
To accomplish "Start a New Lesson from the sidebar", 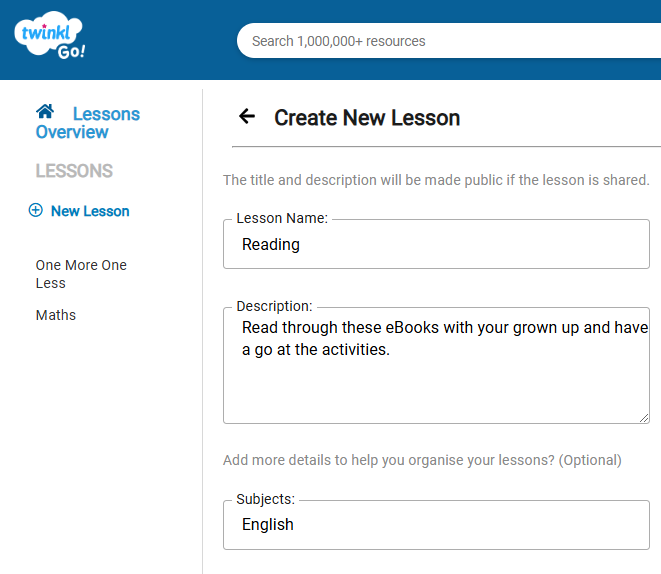I will [x=90, y=211].
